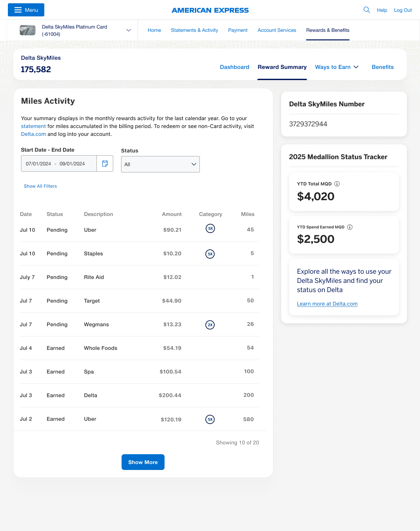Go to the Home tab

click(154, 30)
